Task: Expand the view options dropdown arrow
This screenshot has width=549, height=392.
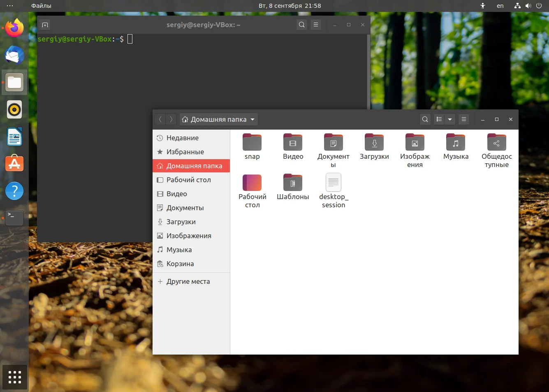Action: coord(450,119)
